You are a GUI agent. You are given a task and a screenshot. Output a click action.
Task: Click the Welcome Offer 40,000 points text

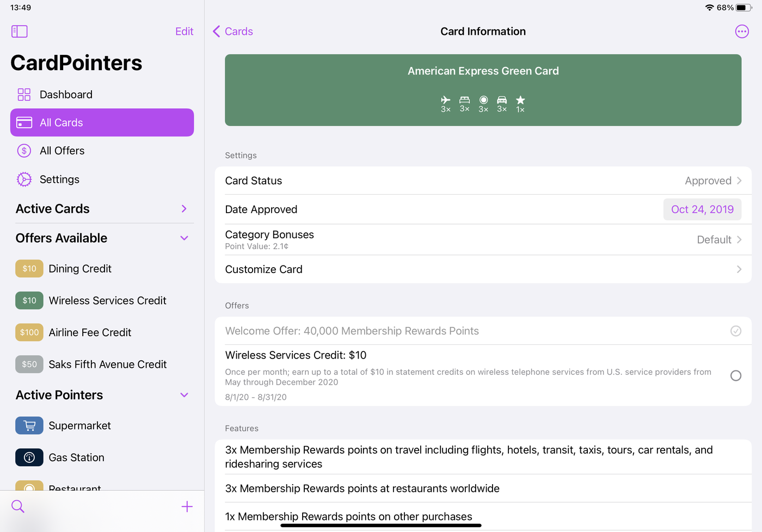pos(352,331)
